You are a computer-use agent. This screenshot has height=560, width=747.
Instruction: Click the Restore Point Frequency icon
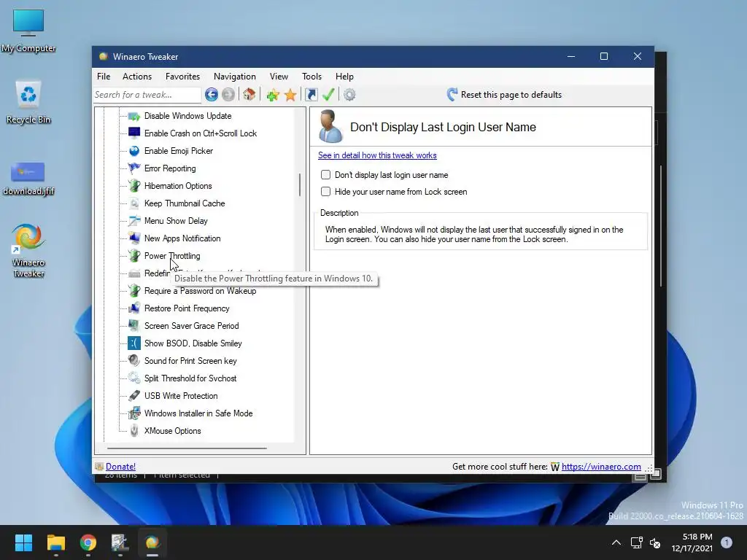coord(134,308)
